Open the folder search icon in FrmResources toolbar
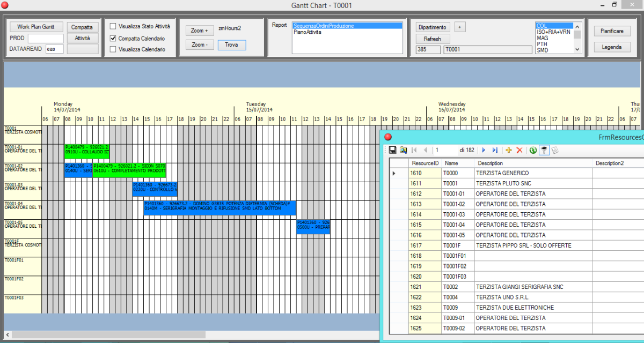 tap(403, 150)
